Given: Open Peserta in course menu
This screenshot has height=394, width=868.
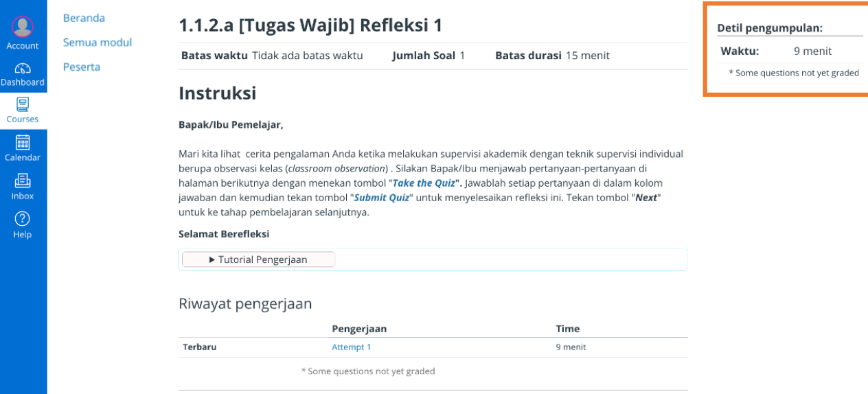Looking at the screenshot, I should click(82, 67).
